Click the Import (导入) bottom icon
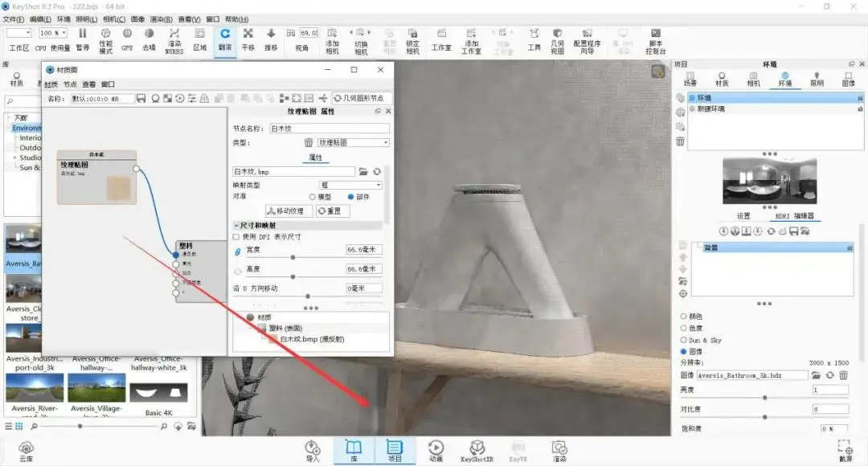Image resolution: width=868 pixels, height=466 pixels. [x=313, y=451]
